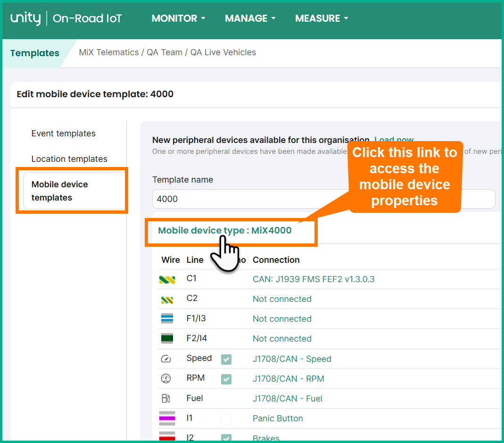Switch to Location templates section

pyautogui.click(x=69, y=159)
